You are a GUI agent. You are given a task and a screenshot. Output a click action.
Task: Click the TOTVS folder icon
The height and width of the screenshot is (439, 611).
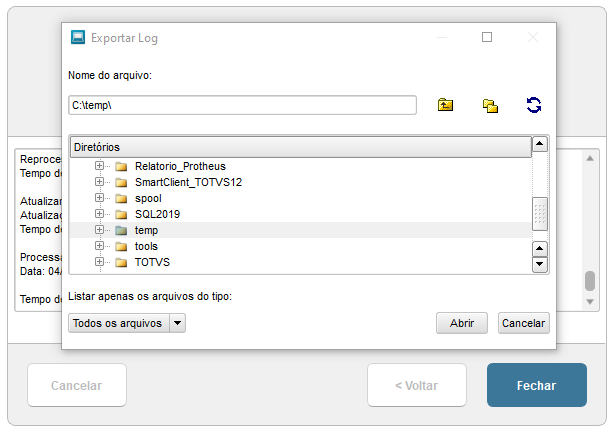[x=121, y=262]
